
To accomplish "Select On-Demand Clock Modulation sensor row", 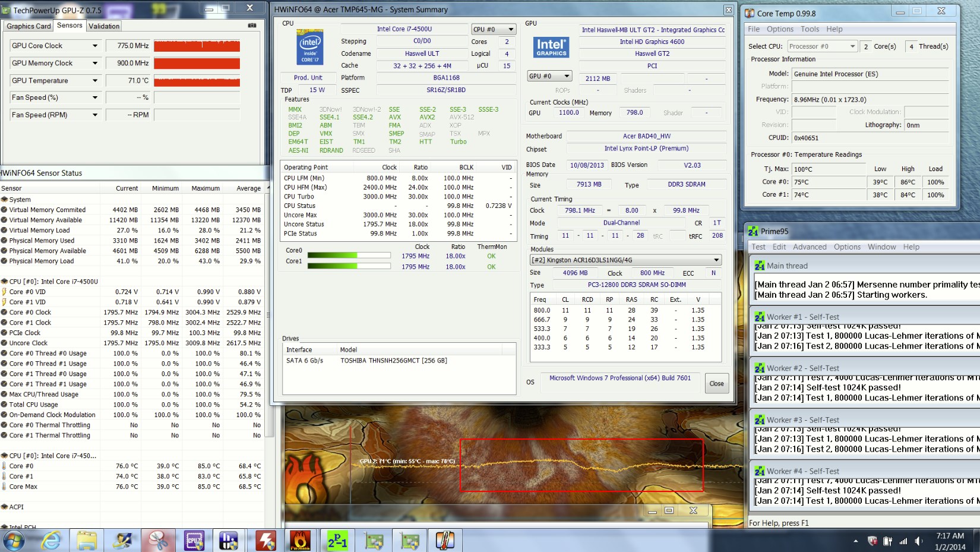I will [132, 415].
